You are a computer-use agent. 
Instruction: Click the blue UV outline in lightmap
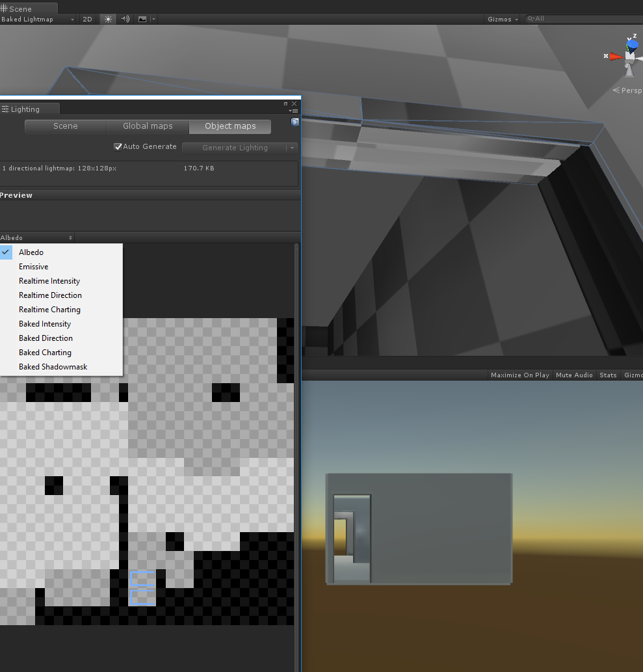pyautogui.click(x=142, y=588)
